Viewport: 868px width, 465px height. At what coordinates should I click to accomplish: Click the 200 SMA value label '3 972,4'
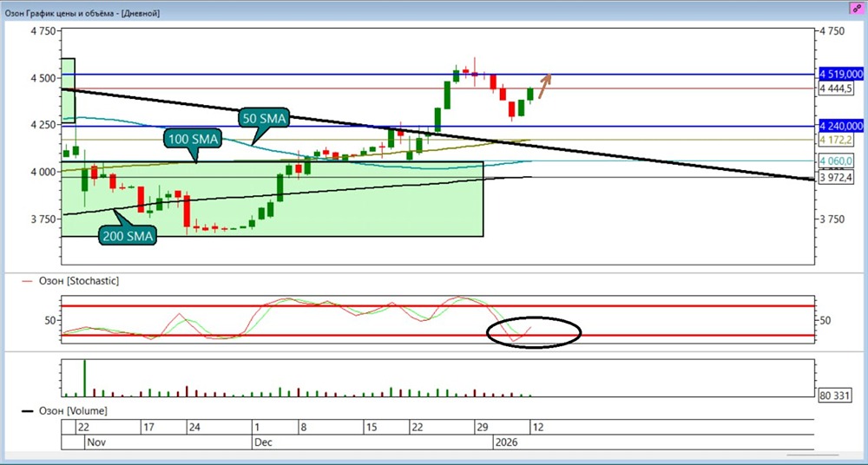835,177
